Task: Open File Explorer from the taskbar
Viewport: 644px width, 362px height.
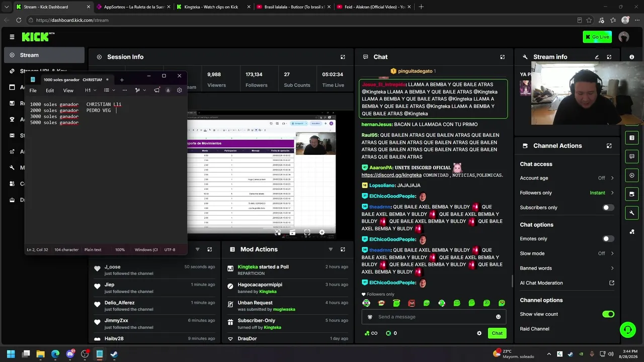Action: tap(40, 354)
